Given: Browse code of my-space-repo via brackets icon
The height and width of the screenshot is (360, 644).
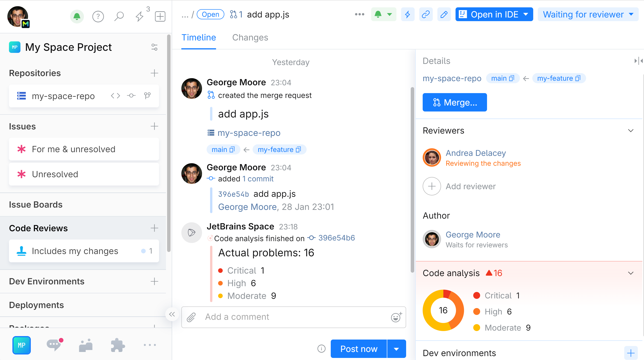Looking at the screenshot, I should [116, 95].
